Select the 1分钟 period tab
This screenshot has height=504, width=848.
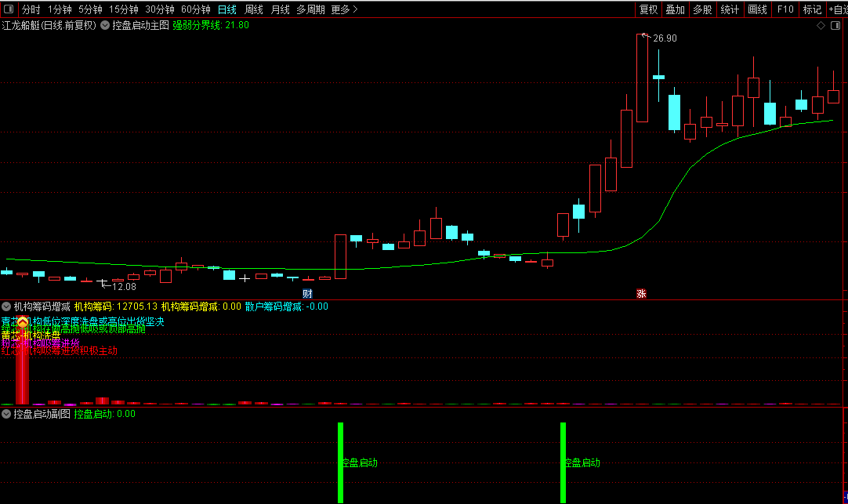[x=60, y=9]
